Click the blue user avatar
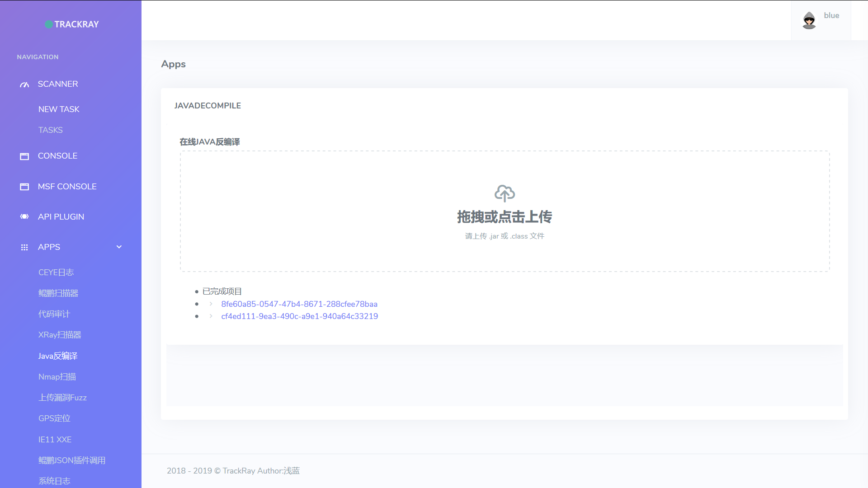 point(809,20)
